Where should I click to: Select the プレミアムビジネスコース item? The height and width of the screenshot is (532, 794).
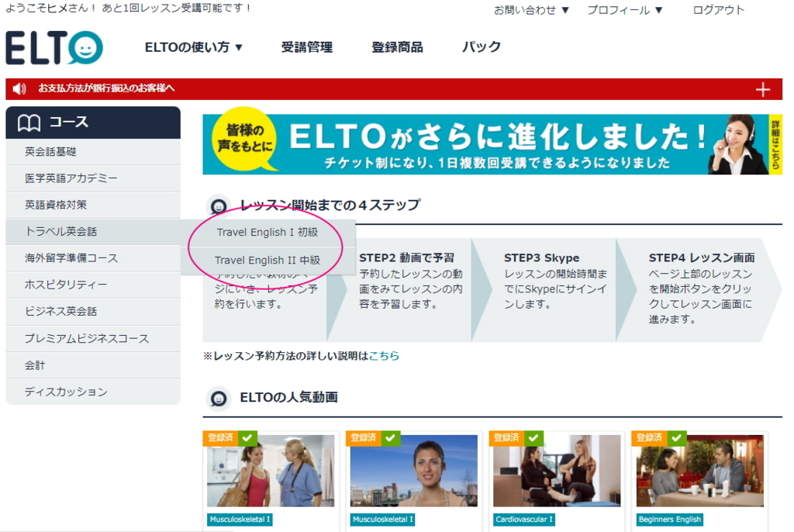click(93, 338)
